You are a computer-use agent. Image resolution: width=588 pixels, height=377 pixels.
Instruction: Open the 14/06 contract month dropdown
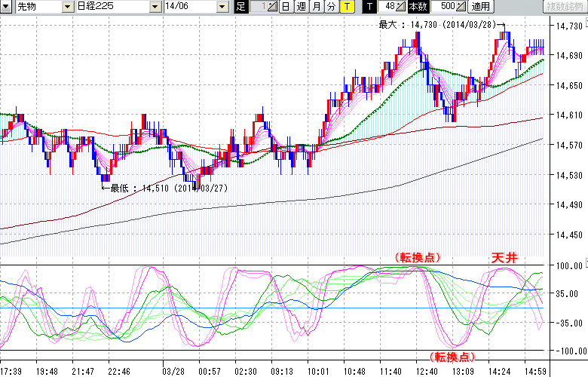(222, 7)
